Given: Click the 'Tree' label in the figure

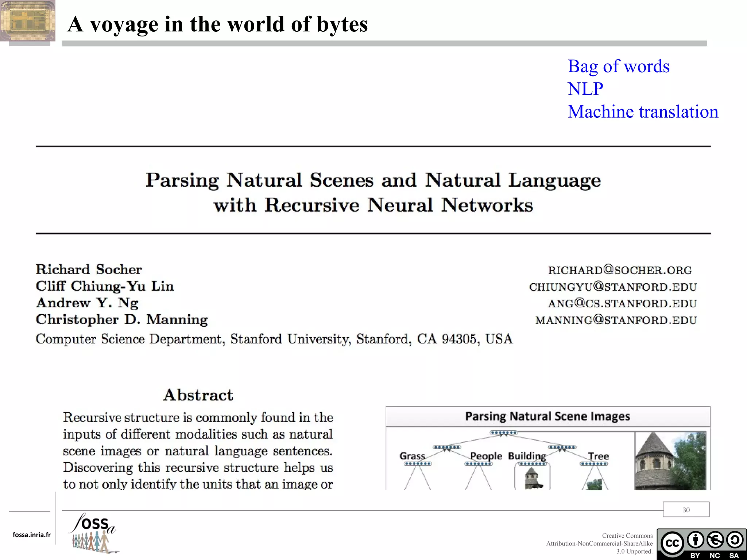Looking at the screenshot, I should (598, 456).
